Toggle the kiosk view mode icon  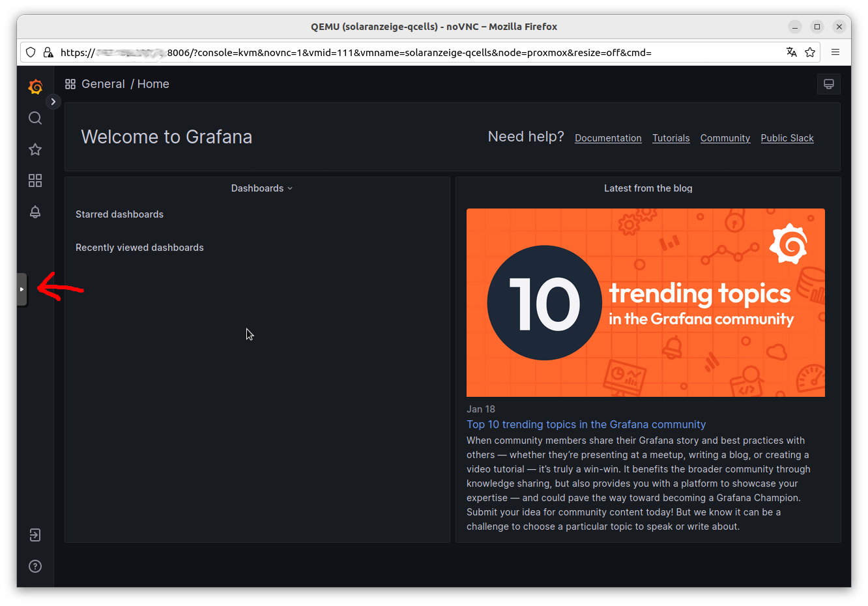pos(828,84)
